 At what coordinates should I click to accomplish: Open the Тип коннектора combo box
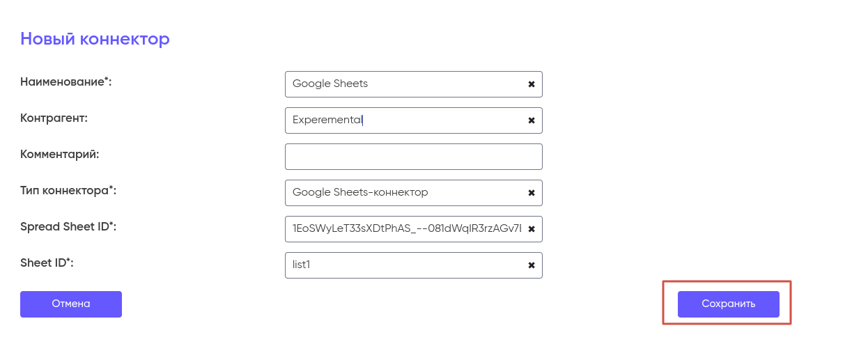tap(404, 193)
